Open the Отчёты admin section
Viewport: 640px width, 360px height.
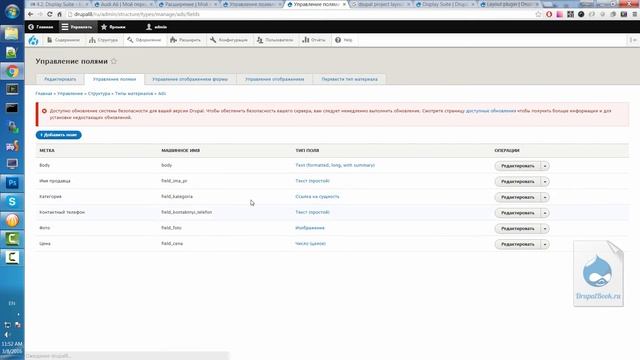point(313,40)
